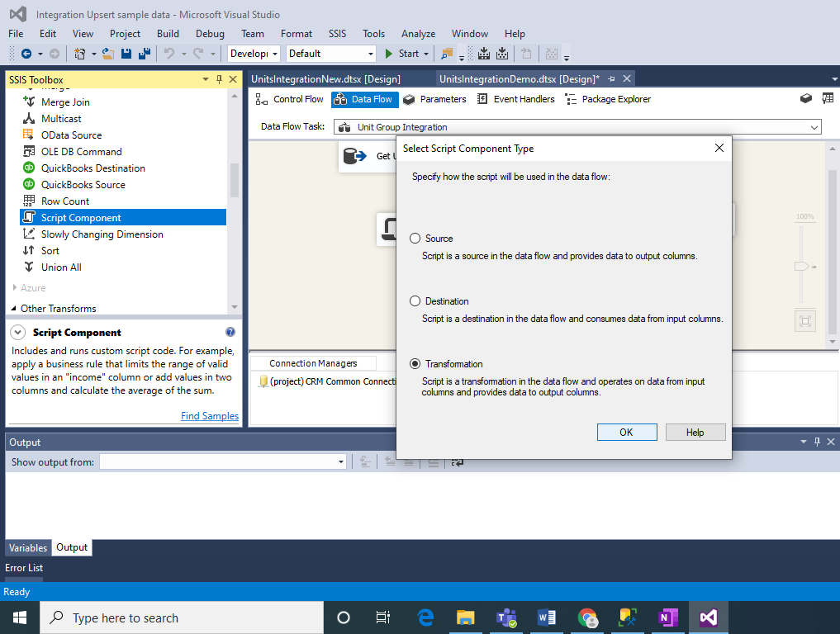Open File Explorer from taskbar

466,618
